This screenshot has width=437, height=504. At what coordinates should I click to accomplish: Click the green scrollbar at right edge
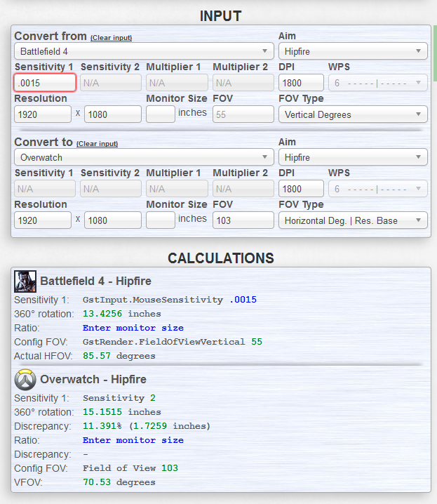(435, 53)
